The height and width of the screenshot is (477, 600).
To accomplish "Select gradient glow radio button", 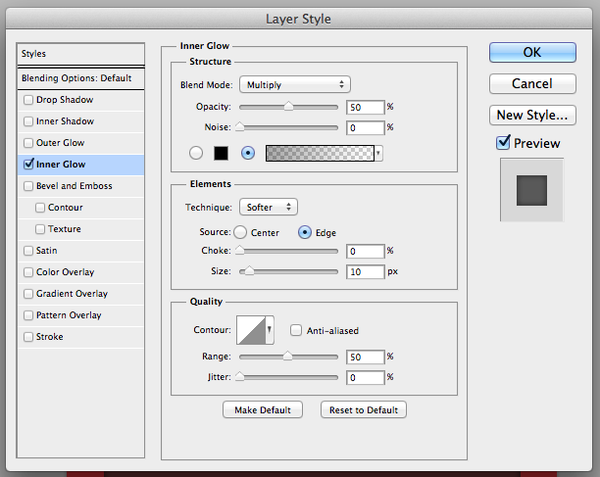I will (248, 153).
